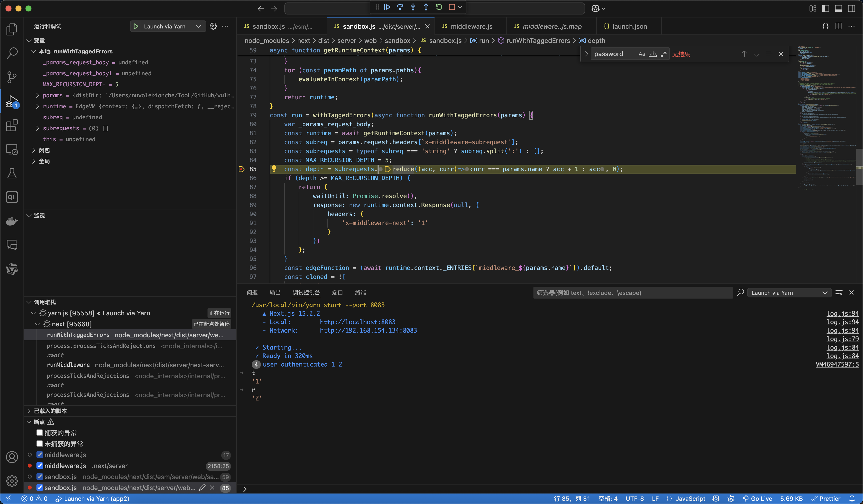Viewport: 863px width, 504px height.
Task: Focus debug console filter input
Action: click(x=632, y=293)
